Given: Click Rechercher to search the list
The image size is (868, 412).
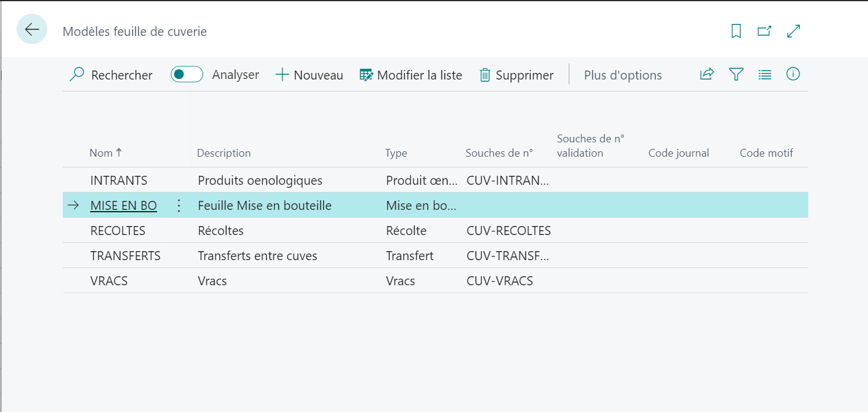Looking at the screenshot, I should [x=111, y=75].
